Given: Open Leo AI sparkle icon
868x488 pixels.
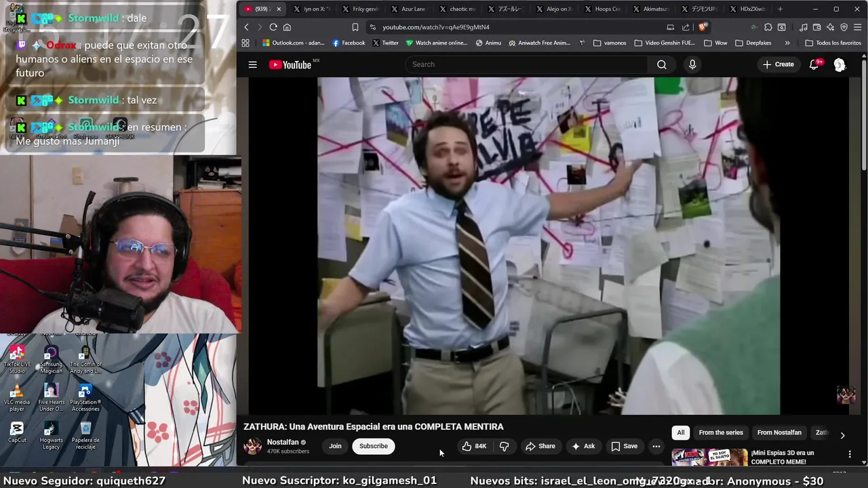Looking at the screenshot, I should pyautogui.click(x=831, y=27).
